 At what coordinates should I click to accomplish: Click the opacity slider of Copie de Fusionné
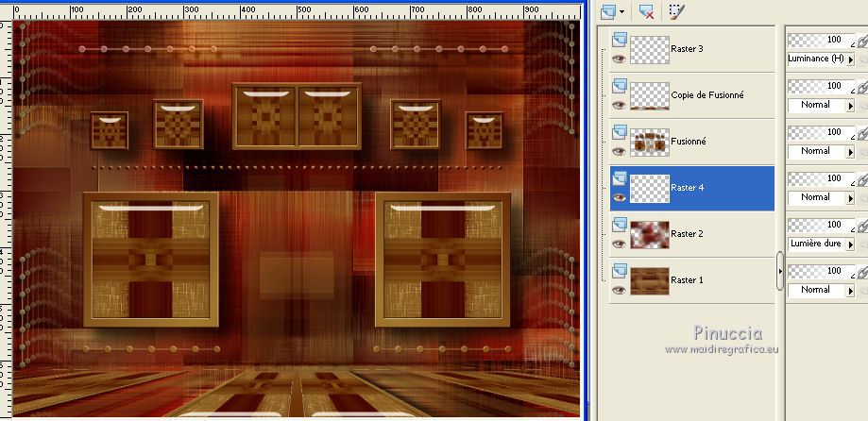(822, 86)
